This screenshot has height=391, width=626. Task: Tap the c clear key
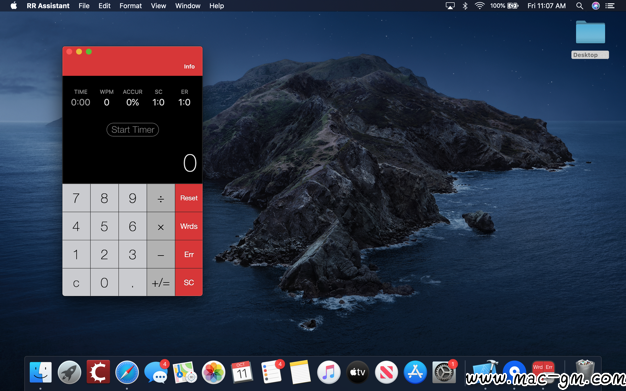(x=76, y=282)
